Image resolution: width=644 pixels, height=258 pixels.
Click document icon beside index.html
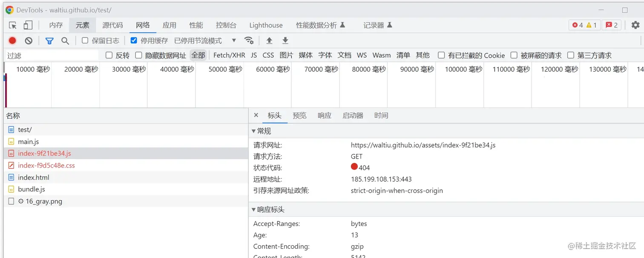click(x=11, y=177)
